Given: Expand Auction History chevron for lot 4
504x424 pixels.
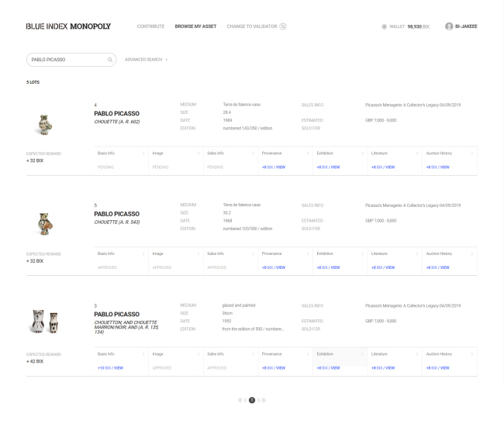Looking at the screenshot, I should 472,153.
